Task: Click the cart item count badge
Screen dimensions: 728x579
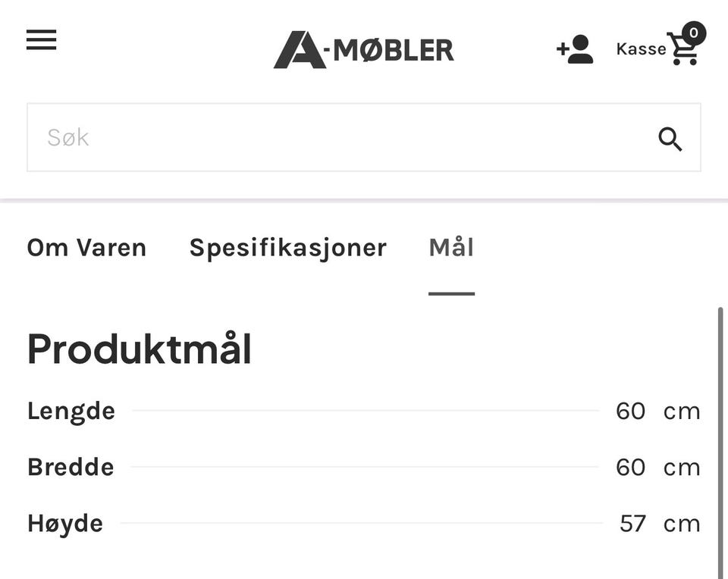Action: [x=694, y=33]
